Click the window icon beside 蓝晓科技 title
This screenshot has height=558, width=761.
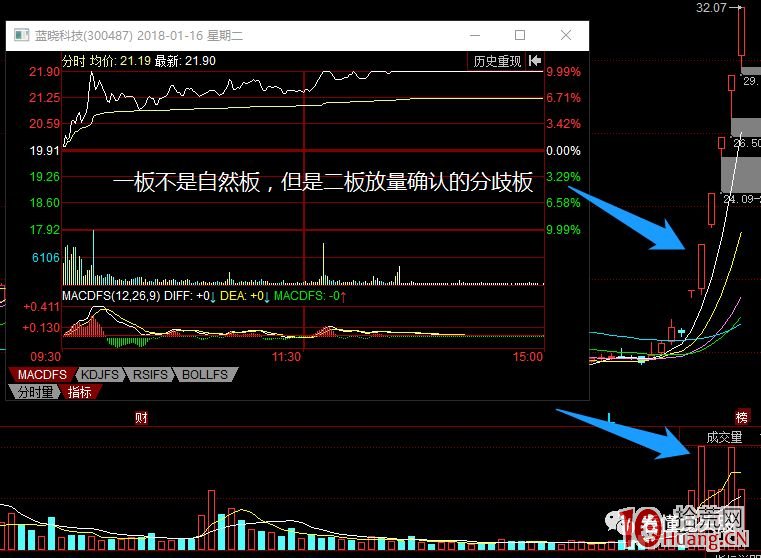21,35
